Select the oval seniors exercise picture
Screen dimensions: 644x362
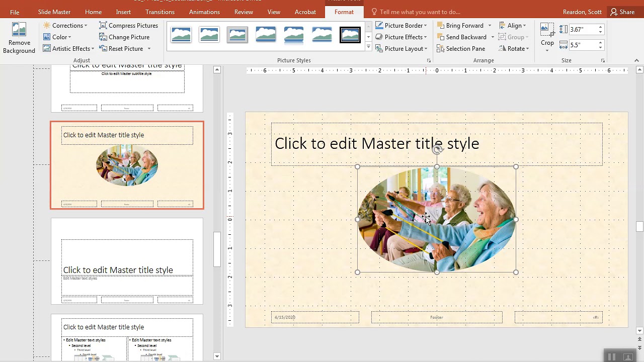point(437,220)
